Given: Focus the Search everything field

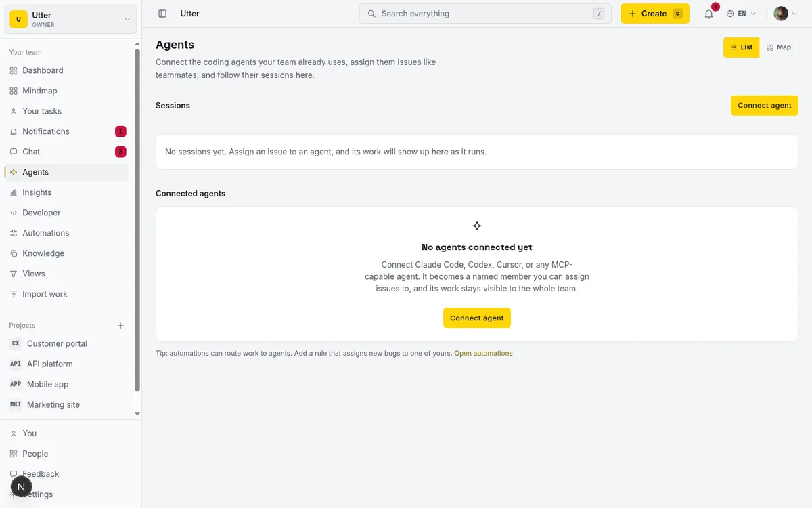Looking at the screenshot, I should point(485,14).
